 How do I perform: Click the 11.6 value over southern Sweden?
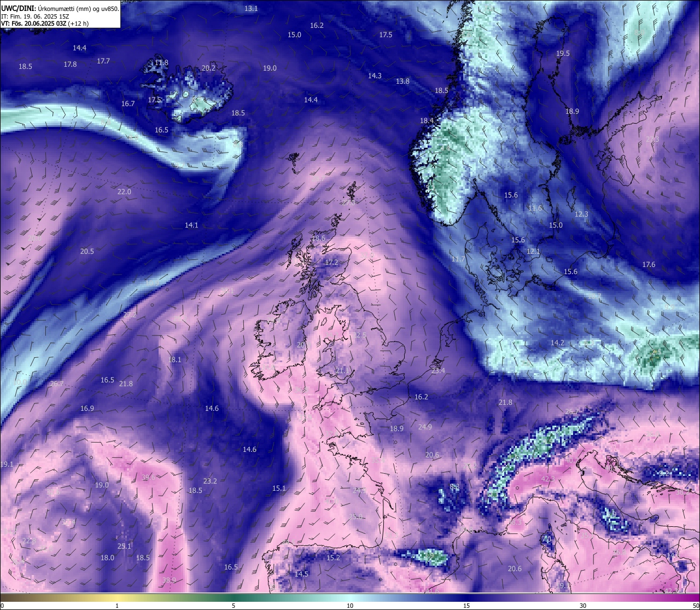(x=535, y=208)
